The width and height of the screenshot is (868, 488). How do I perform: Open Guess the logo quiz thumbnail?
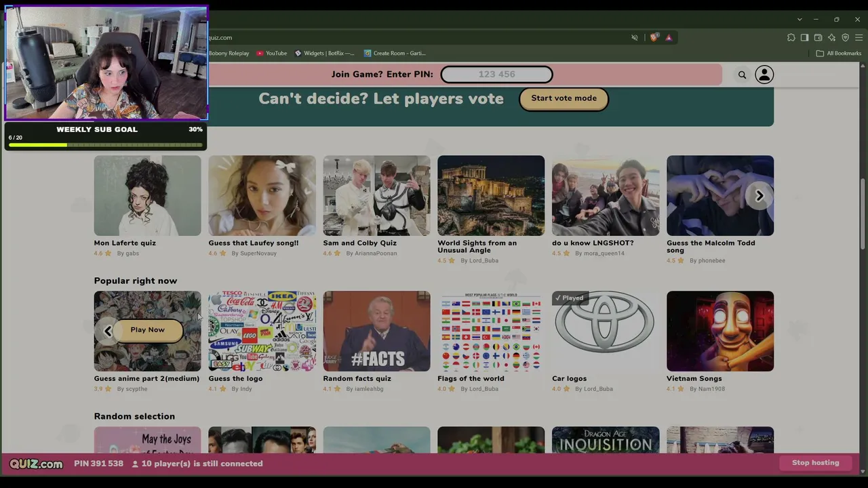point(262,331)
